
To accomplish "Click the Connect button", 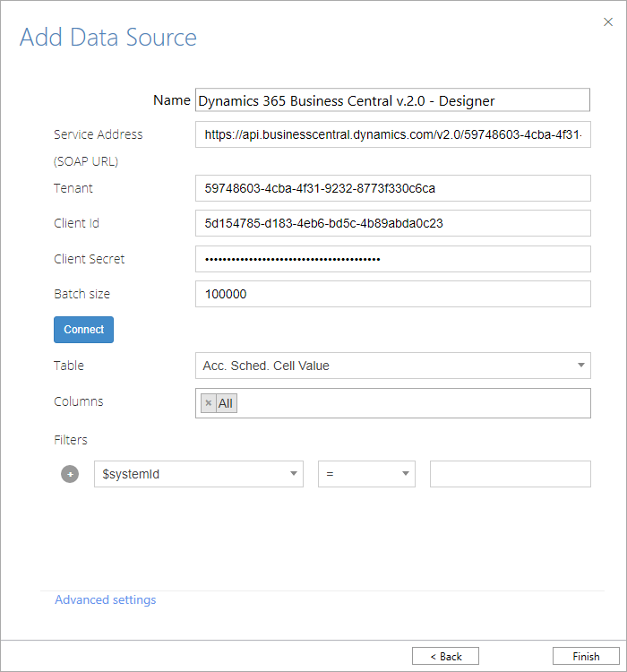I will 83,330.
